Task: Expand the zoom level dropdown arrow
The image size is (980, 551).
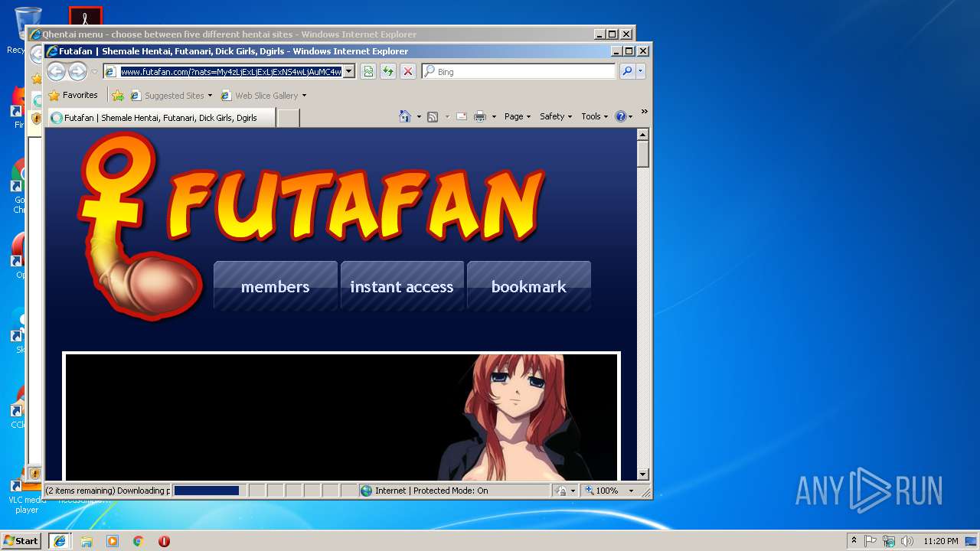Action: click(x=632, y=491)
